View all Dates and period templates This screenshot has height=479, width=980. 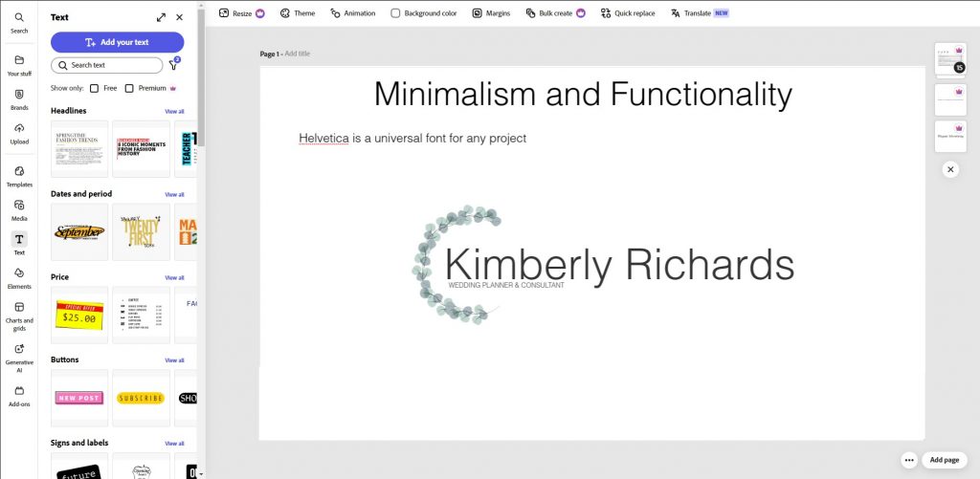(x=174, y=194)
